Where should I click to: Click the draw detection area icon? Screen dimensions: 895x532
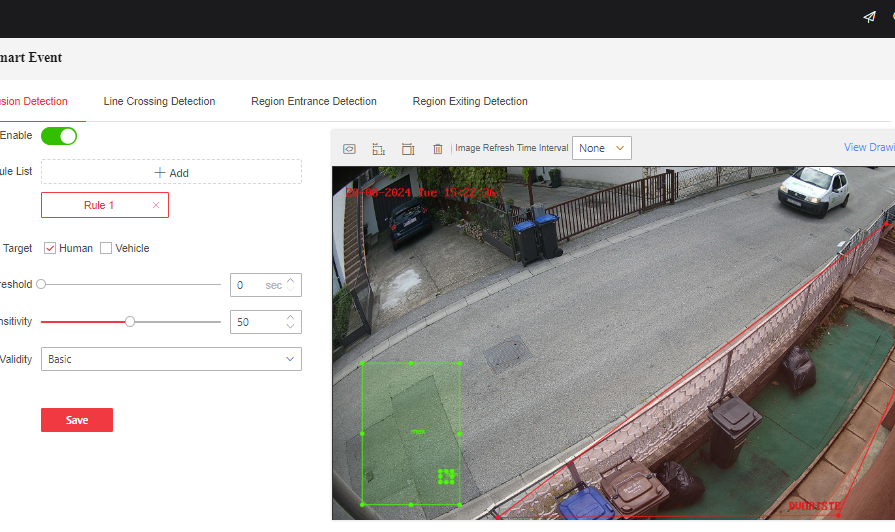click(349, 149)
